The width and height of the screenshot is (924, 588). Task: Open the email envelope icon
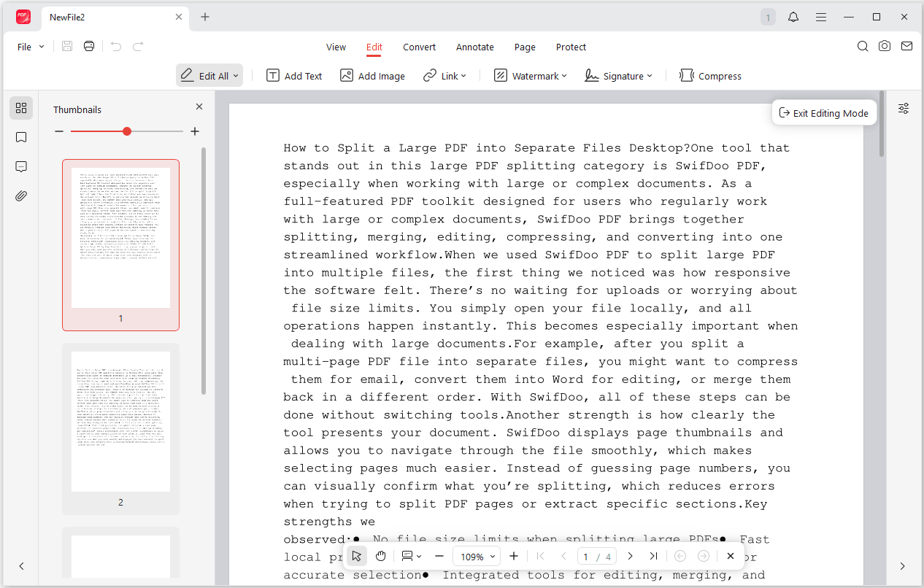906,46
